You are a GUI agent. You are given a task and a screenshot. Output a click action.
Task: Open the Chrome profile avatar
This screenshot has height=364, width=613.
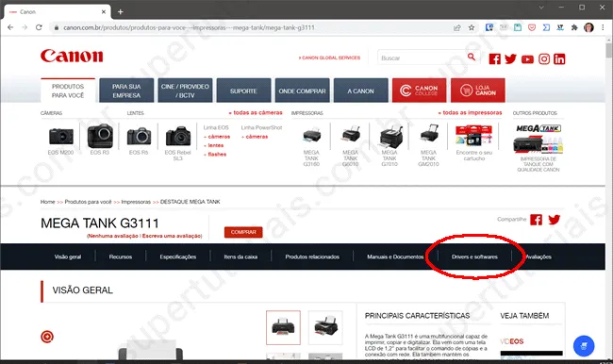588,27
